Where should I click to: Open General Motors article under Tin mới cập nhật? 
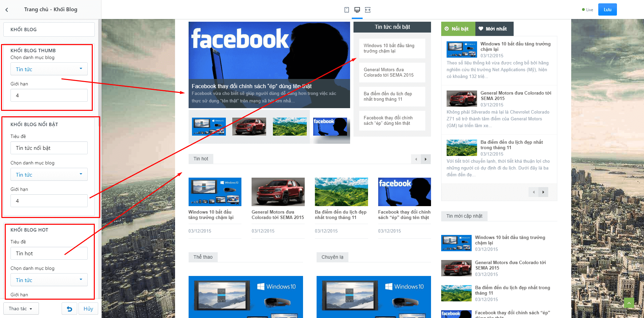tap(510, 265)
